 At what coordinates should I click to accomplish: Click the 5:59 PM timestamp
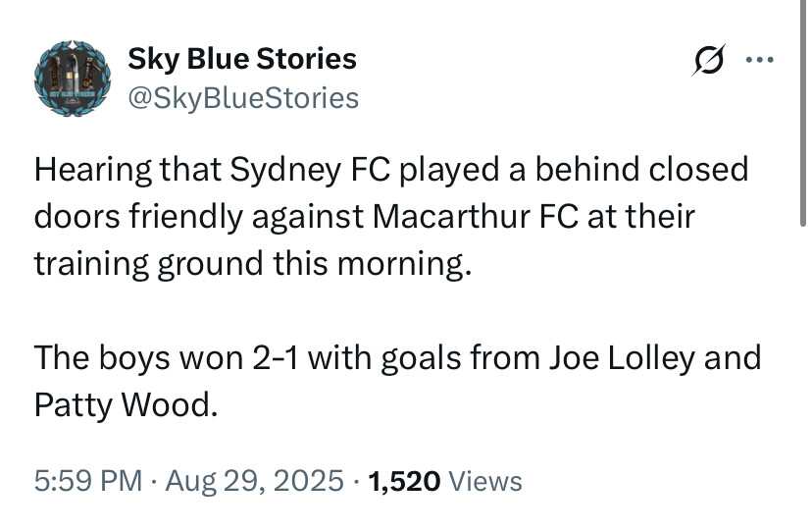[x=88, y=480]
